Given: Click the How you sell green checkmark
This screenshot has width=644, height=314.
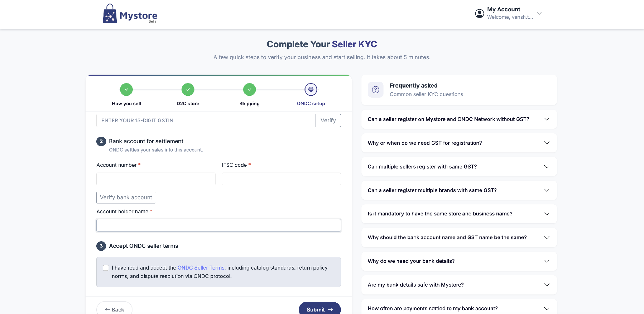Looking at the screenshot, I should (126, 89).
